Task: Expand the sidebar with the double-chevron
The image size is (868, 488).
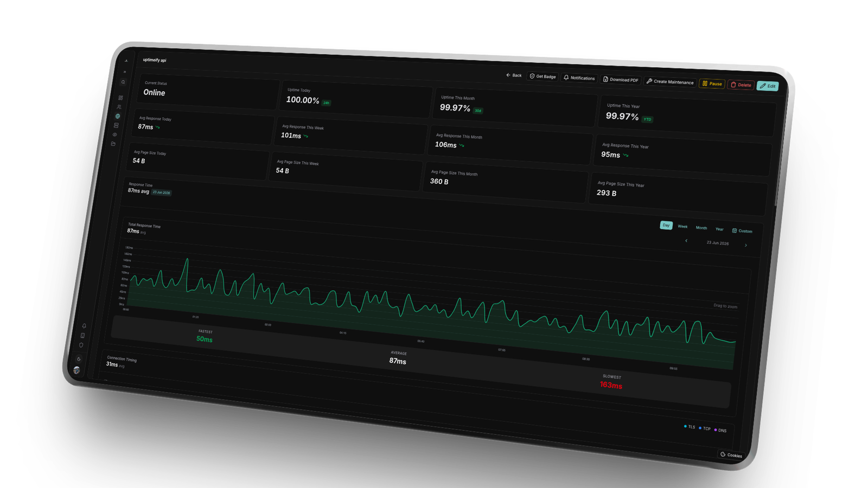Action: 125,72
